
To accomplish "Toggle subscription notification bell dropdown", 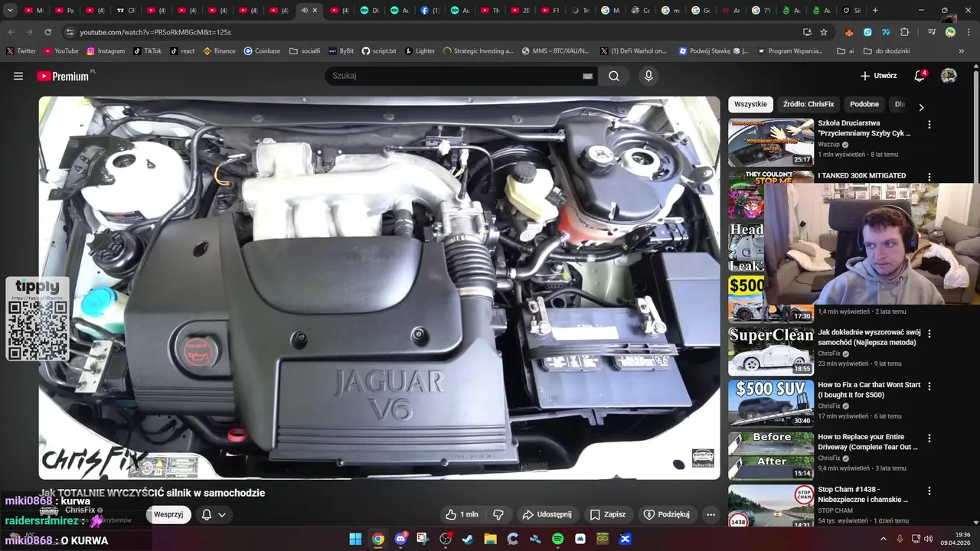I will pyautogui.click(x=214, y=514).
